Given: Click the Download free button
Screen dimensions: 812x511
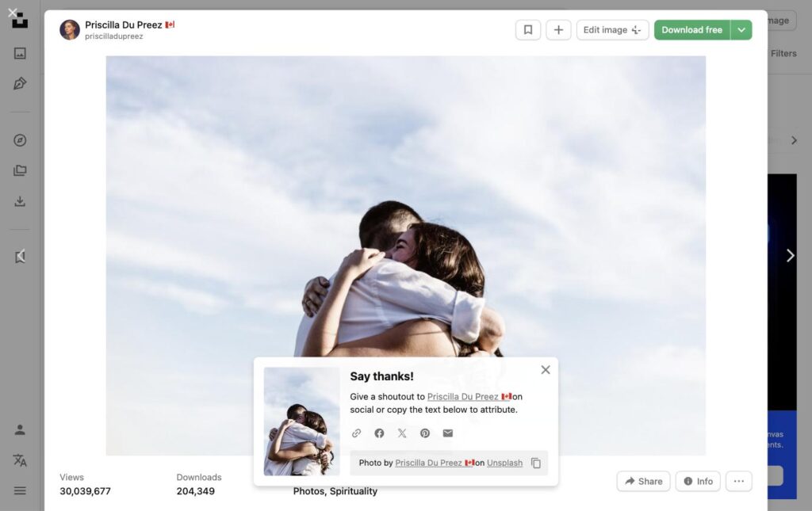Looking at the screenshot, I should click(691, 30).
